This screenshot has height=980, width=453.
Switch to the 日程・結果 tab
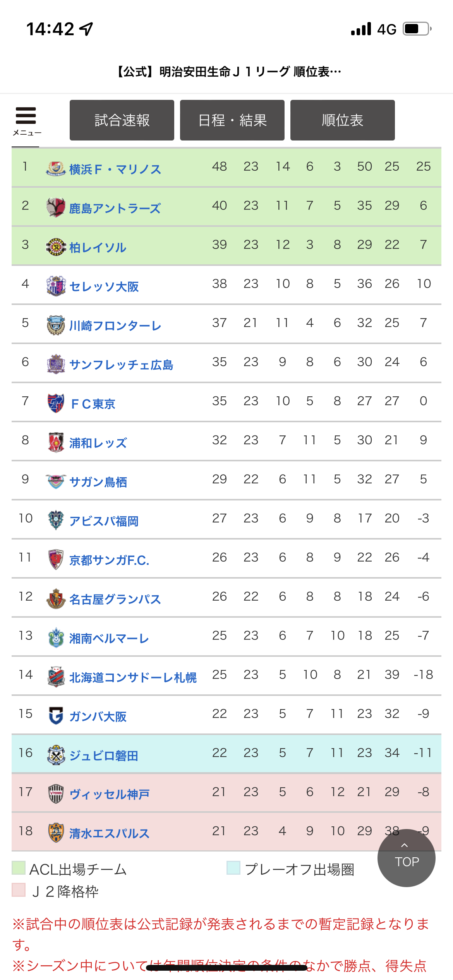(x=232, y=120)
